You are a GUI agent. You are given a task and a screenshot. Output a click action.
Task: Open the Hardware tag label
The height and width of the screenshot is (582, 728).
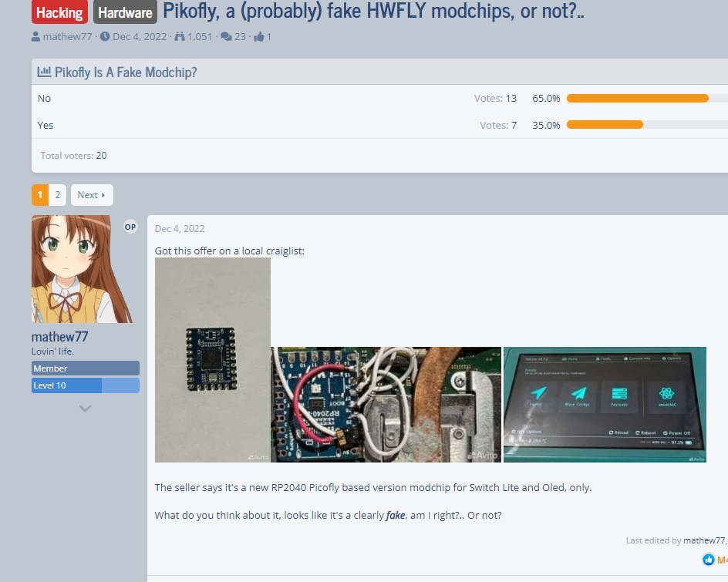pos(125,12)
